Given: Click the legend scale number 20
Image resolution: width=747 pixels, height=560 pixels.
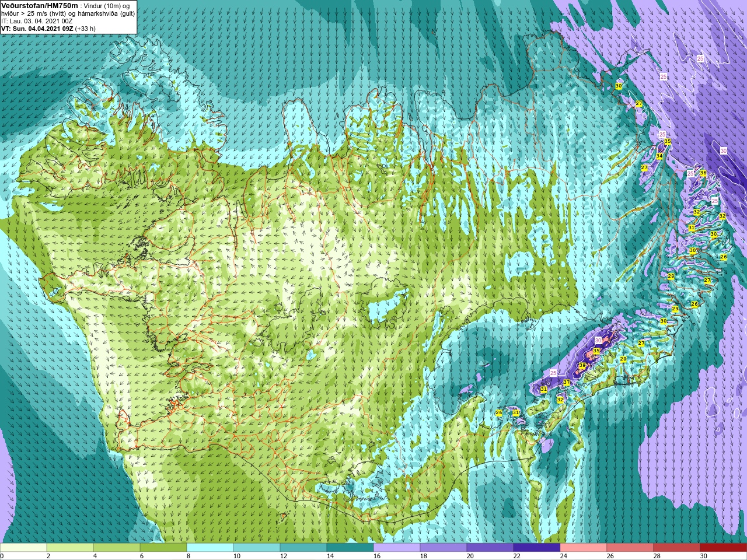Looking at the screenshot, I should [x=470, y=556].
